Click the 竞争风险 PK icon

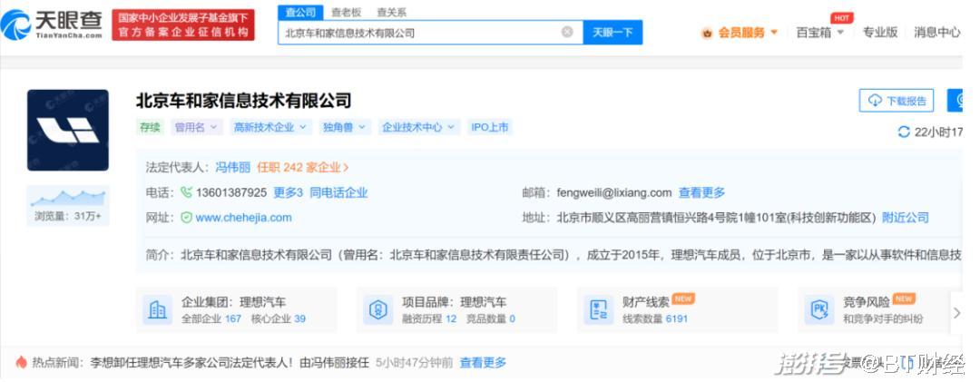pos(818,309)
